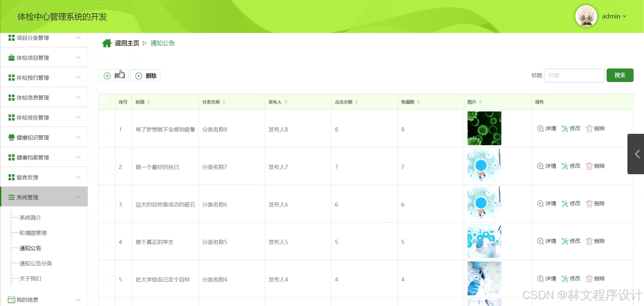Click the 体检报告管理 grid icon
644x306 pixels.
[x=11, y=118]
